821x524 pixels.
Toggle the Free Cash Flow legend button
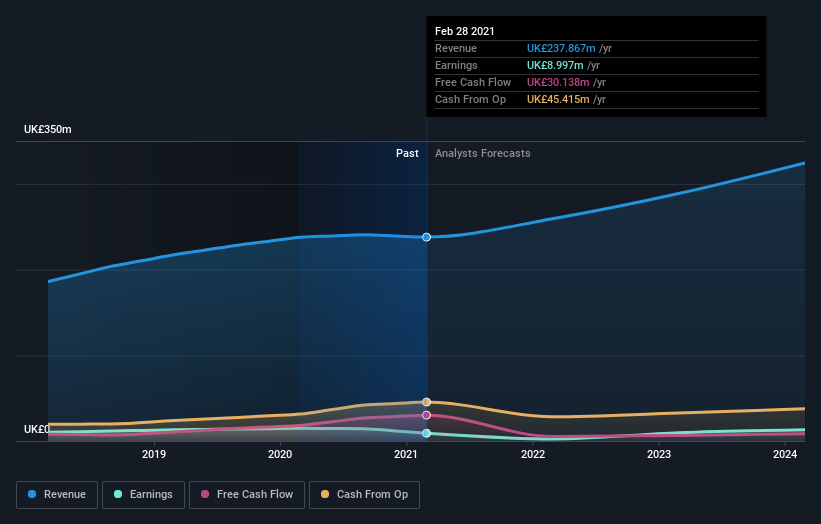(247, 495)
